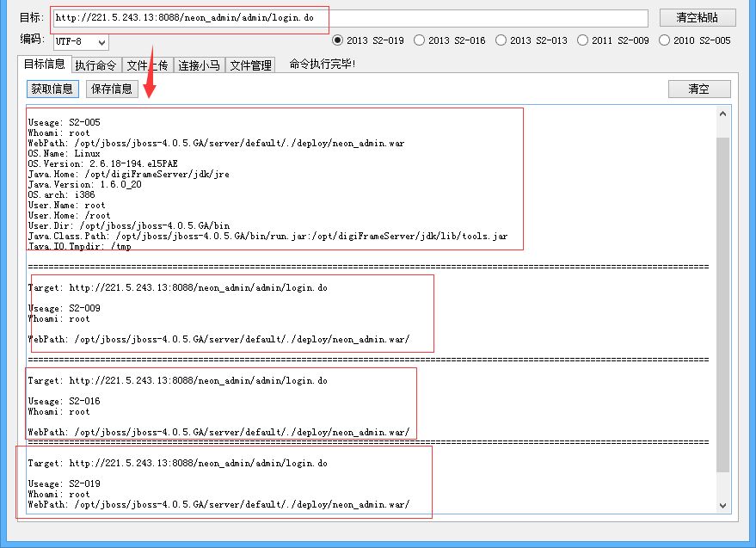Viewport: 756px width, 548px height.
Task: Click the 'User.Home: /root' line
Action: click(69, 216)
